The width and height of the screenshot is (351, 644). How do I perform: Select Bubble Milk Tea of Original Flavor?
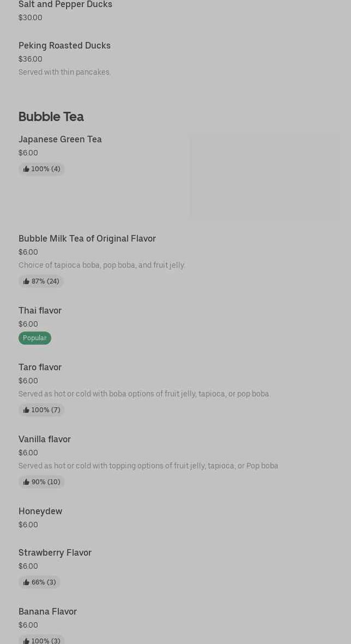[87, 239]
